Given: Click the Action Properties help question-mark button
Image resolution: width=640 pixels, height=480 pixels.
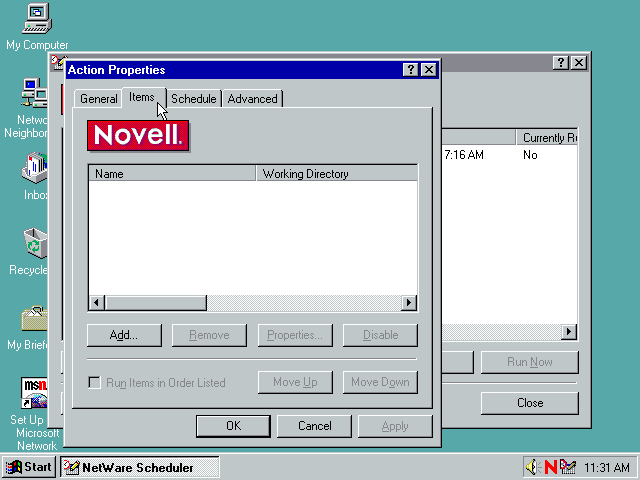Looking at the screenshot, I should tap(411, 70).
